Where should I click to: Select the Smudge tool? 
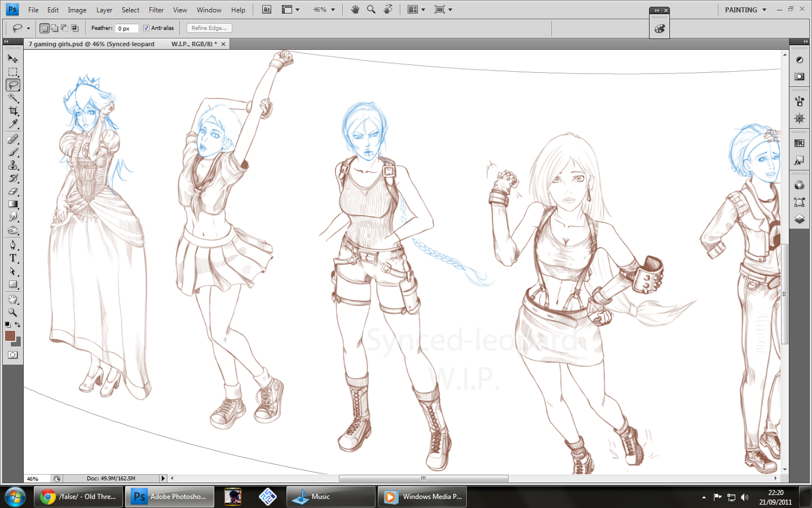click(x=12, y=217)
